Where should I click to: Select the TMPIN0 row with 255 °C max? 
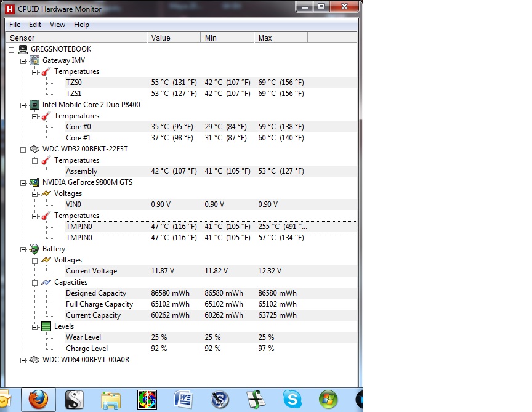(x=211, y=227)
